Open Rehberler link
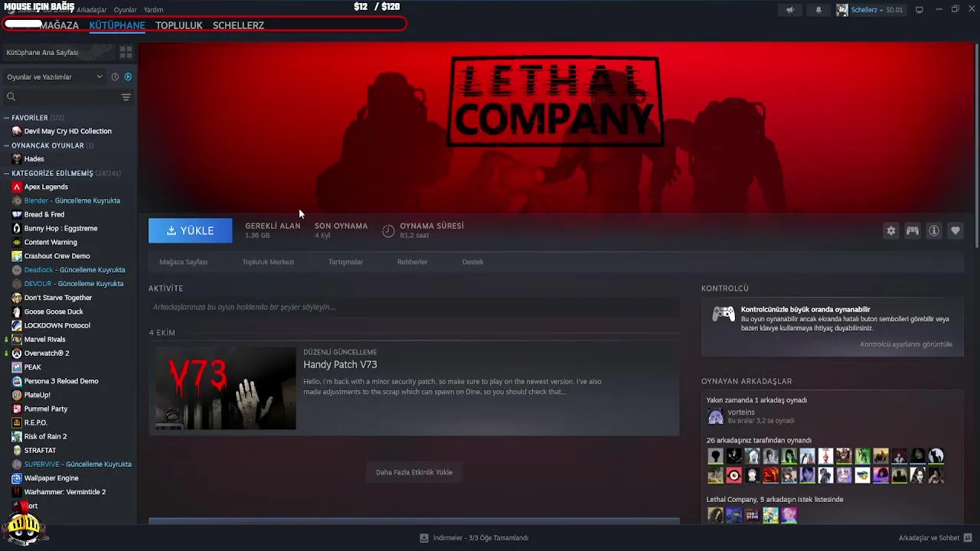 [412, 262]
